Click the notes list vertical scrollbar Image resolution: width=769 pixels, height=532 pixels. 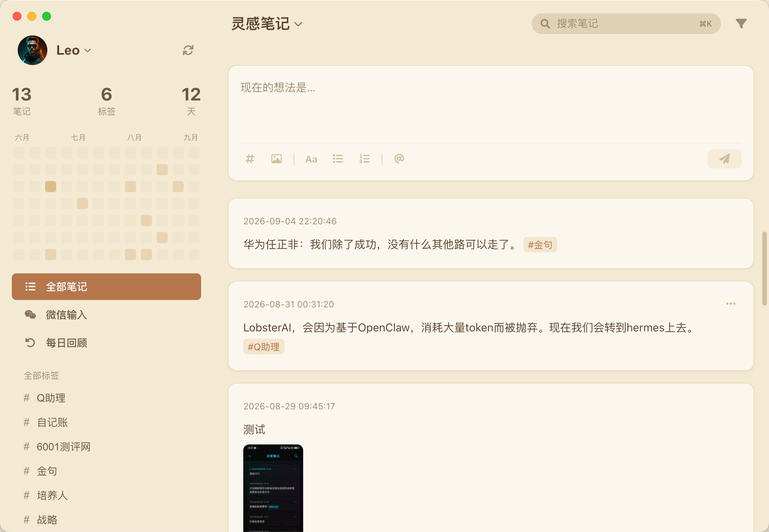click(x=765, y=269)
